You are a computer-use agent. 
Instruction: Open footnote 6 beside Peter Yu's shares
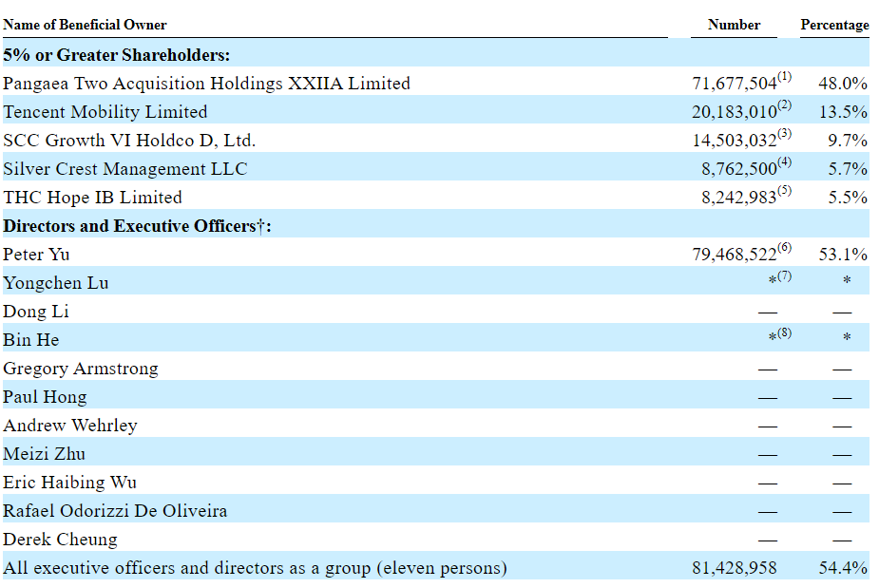coord(785,248)
